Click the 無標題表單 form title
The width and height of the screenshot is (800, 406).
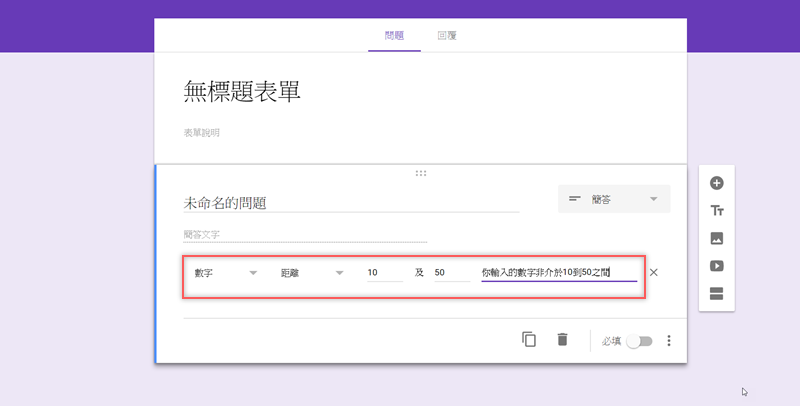point(243,92)
